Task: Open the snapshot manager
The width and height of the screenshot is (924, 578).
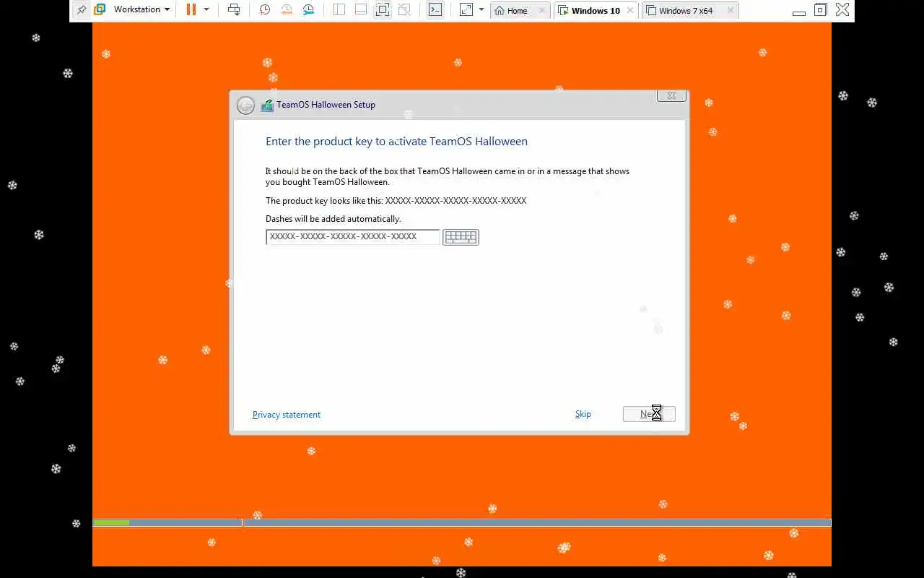Action: 309,10
